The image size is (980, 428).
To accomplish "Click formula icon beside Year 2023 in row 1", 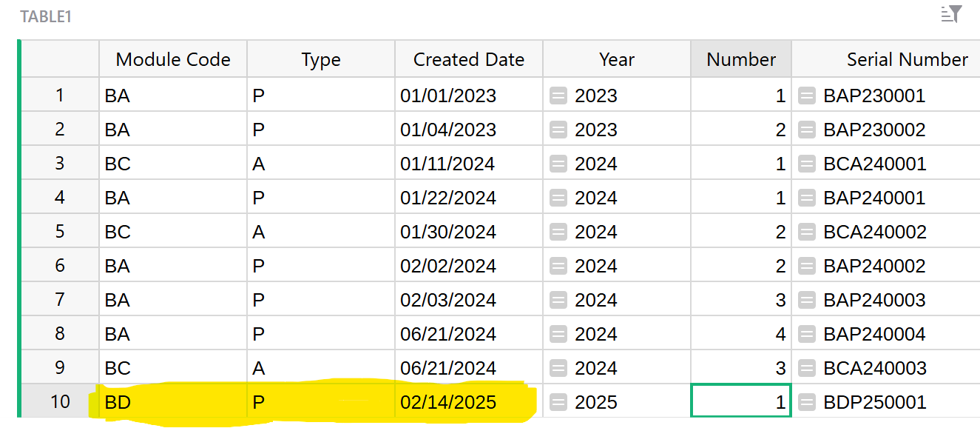I will [x=558, y=96].
